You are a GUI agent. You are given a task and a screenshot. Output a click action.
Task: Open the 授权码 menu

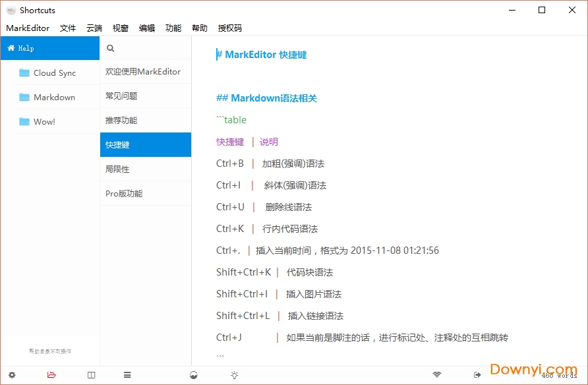[230, 28]
